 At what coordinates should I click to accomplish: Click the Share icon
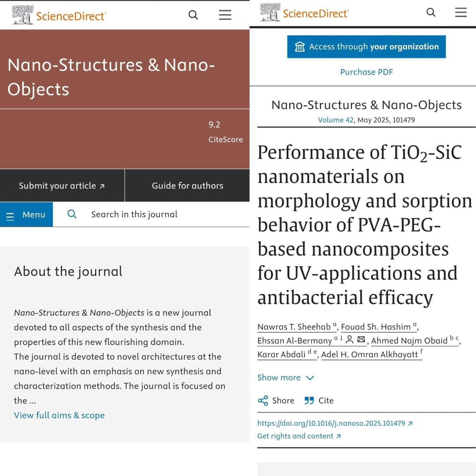pos(263,401)
